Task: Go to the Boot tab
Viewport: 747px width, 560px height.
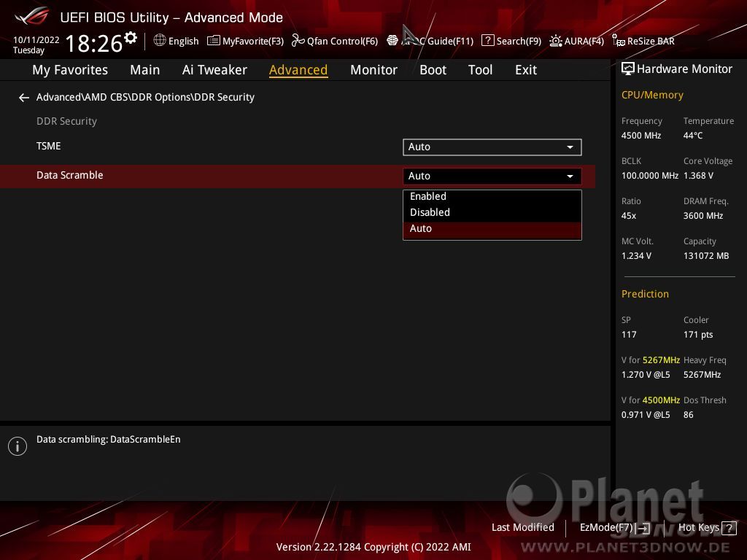Action: coord(433,70)
